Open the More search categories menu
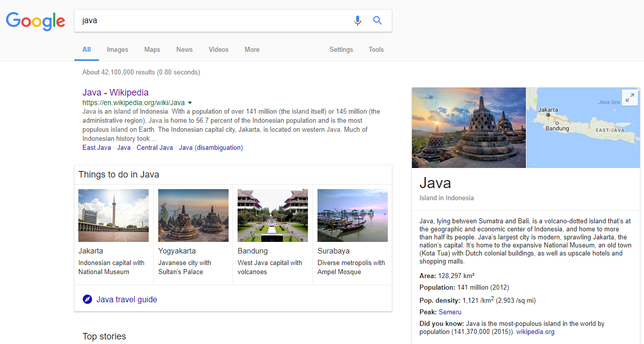644x344 pixels. coord(252,50)
